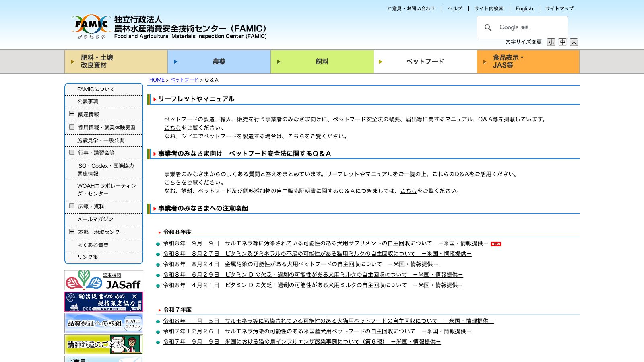Set font size to small (小)
Viewport: 644px width, 362px height.
click(551, 42)
